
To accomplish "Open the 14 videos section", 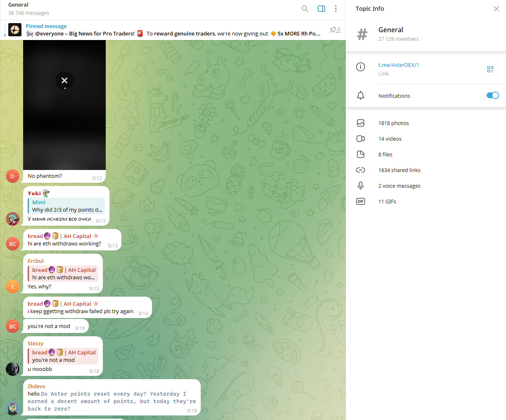I will pyautogui.click(x=390, y=139).
